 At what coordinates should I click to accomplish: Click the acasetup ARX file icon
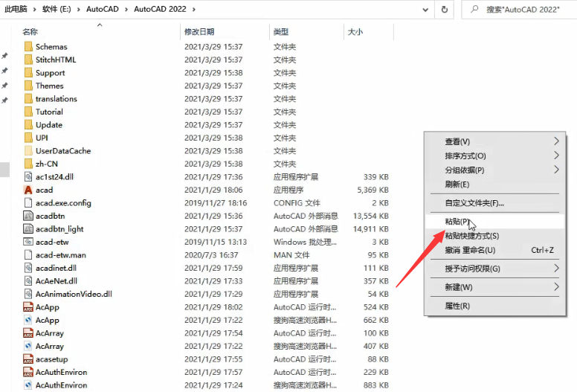click(28, 359)
